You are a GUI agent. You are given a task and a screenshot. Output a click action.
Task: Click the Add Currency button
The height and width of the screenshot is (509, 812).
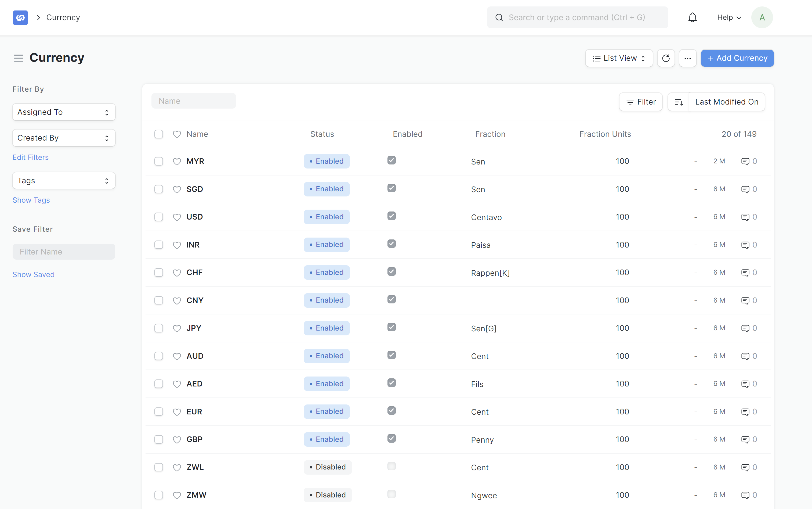click(x=737, y=58)
